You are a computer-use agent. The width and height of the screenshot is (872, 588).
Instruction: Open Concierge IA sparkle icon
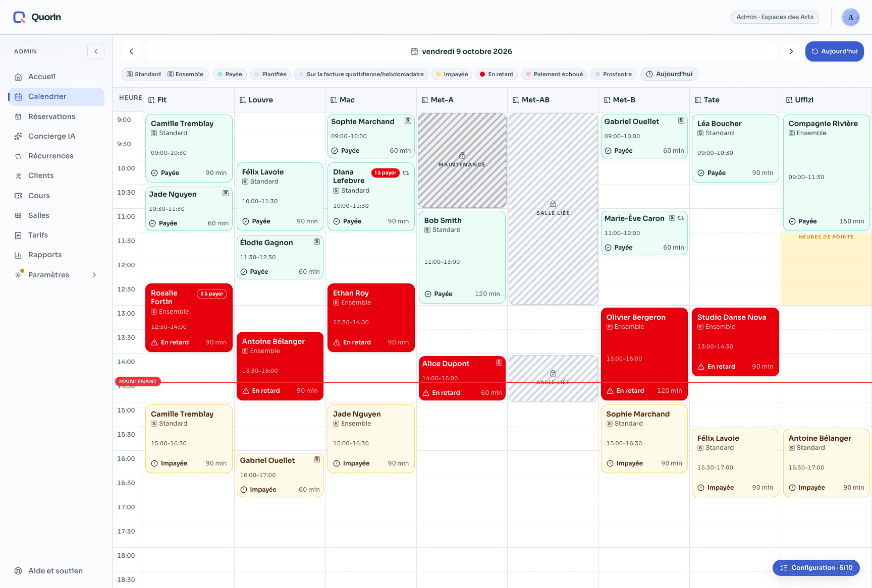tap(18, 136)
